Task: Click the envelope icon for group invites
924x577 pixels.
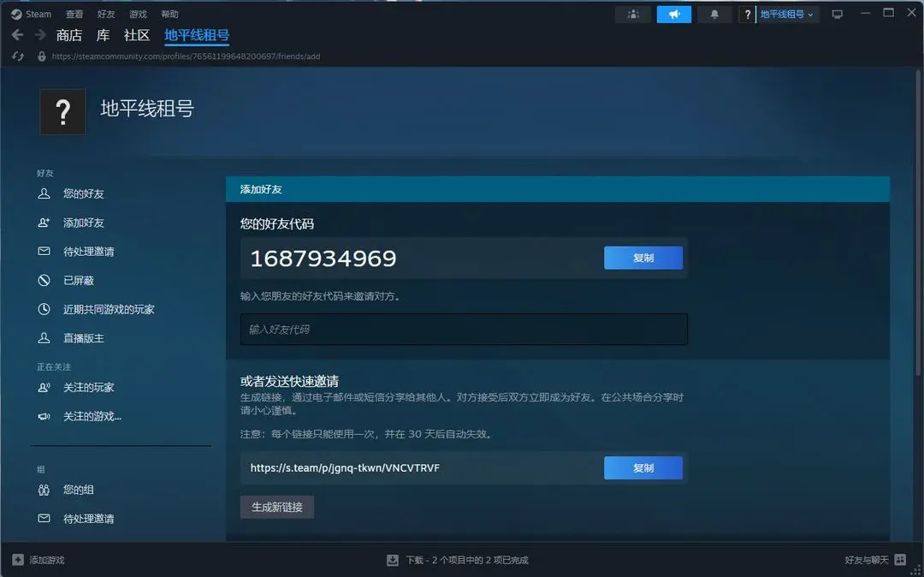Action: pos(44,518)
